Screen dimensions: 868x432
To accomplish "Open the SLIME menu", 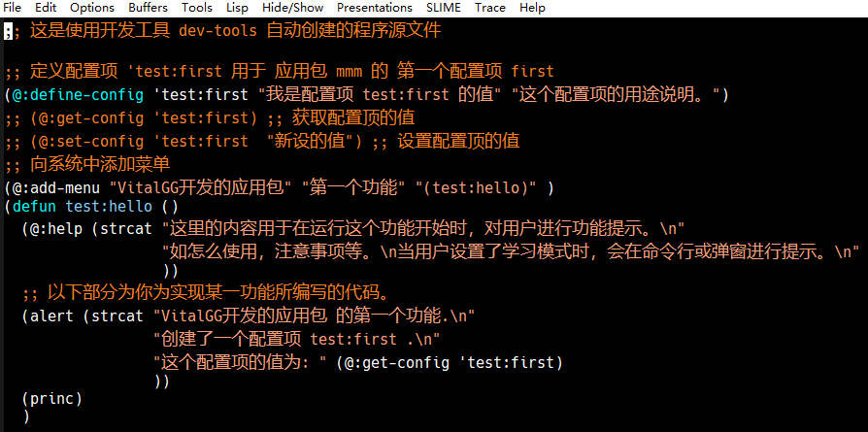I will 444,8.
